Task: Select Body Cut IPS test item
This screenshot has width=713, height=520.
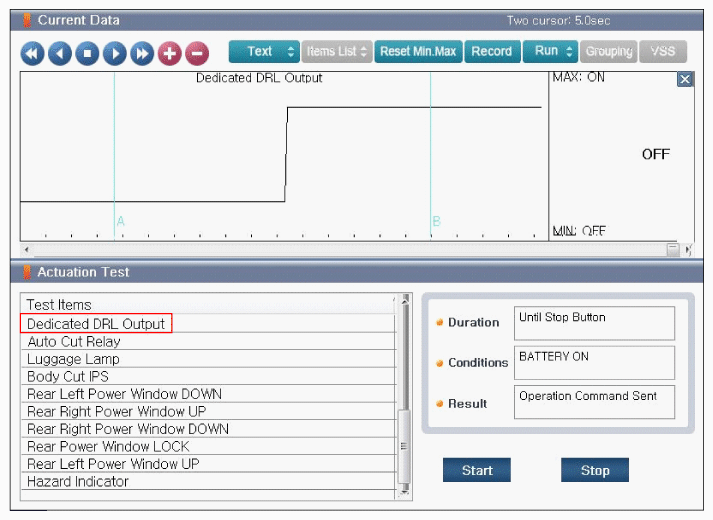Action: point(208,376)
